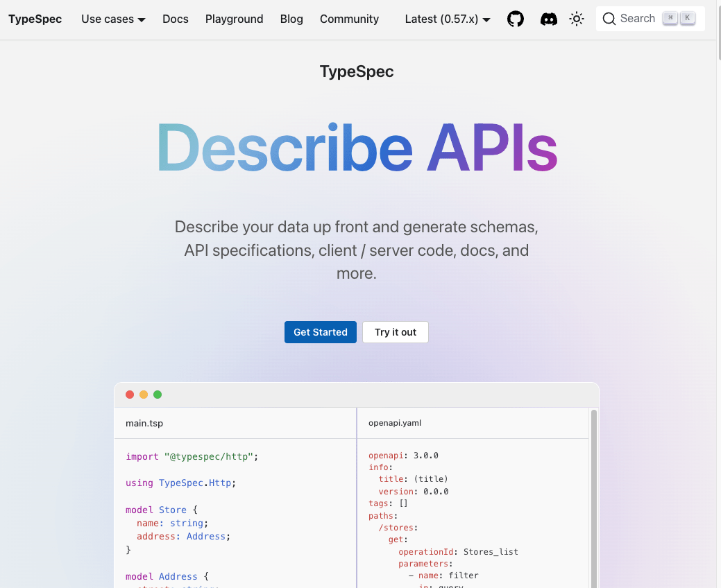Open the GitHub repository icon
This screenshot has height=588, width=721.
tap(516, 19)
